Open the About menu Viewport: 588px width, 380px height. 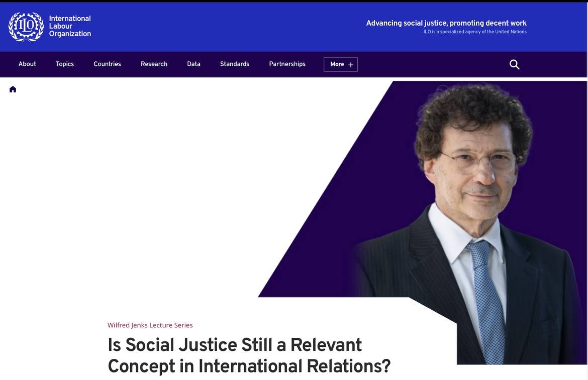click(x=27, y=64)
